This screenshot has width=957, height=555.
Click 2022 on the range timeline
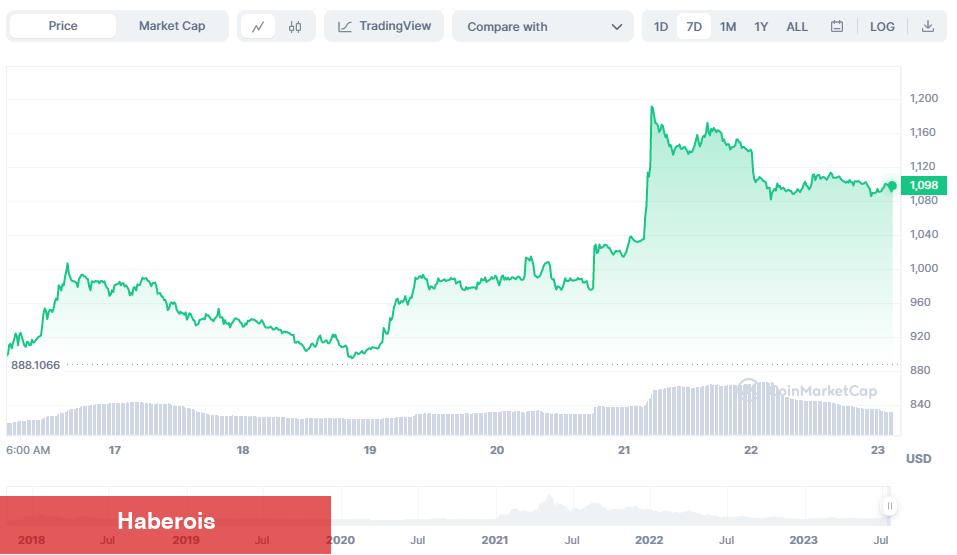(x=649, y=540)
